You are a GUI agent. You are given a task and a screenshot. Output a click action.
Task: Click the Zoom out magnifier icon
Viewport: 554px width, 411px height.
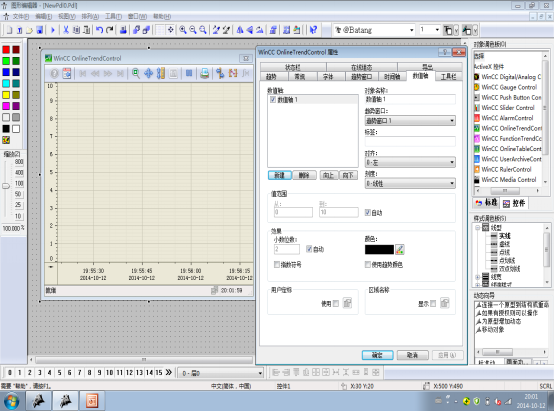tap(193, 30)
